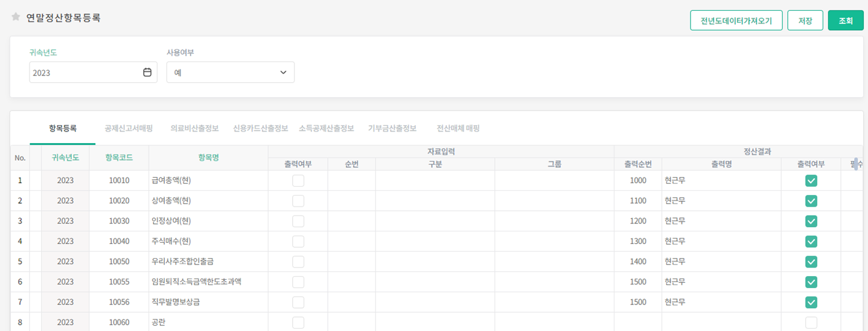Click the 귀속년도 input field showing 2023

85,72
